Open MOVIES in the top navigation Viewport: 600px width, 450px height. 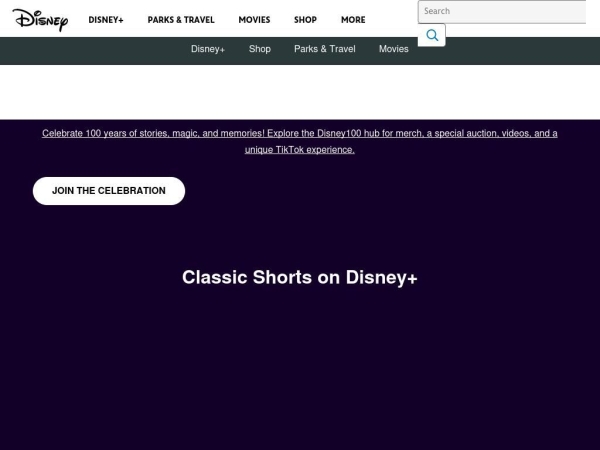pos(254,20)
